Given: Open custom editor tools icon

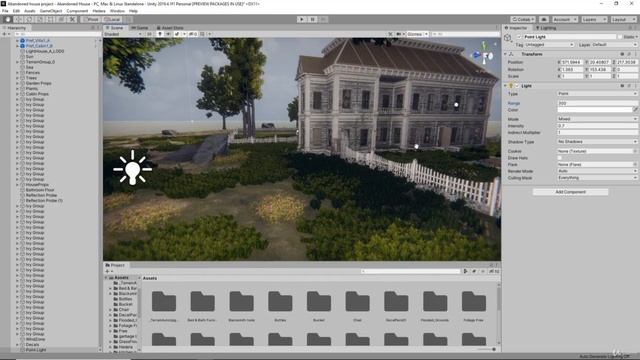Looking at the screenshot, I should tap(72, 19).
